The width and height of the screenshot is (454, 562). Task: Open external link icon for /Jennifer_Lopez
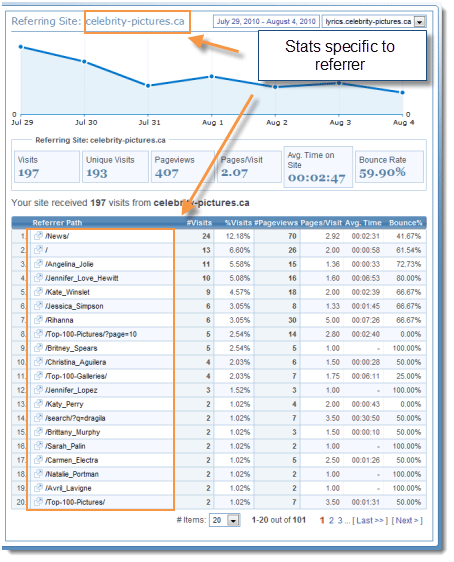pos(38,390)
